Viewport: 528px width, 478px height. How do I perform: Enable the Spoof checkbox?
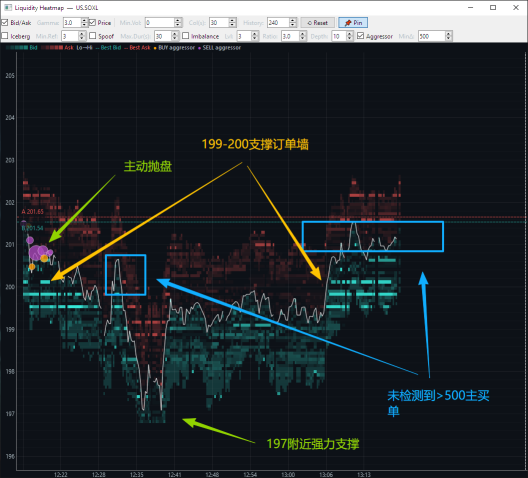click(93, 36)
